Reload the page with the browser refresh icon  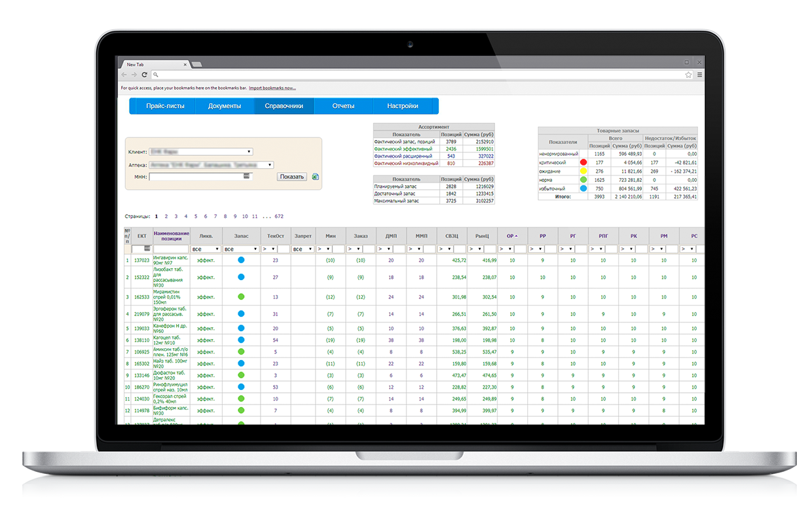(x=144, y=75)
